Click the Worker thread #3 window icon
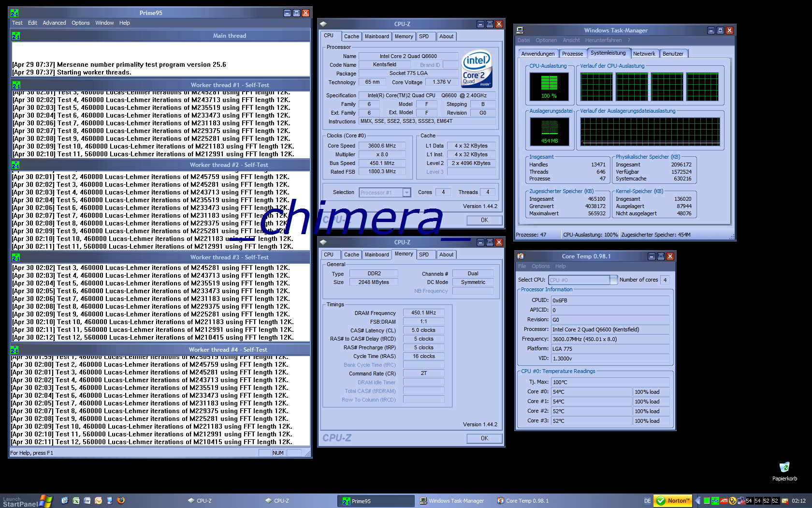Viewport: 812px width, 508px height. point(15,257)
